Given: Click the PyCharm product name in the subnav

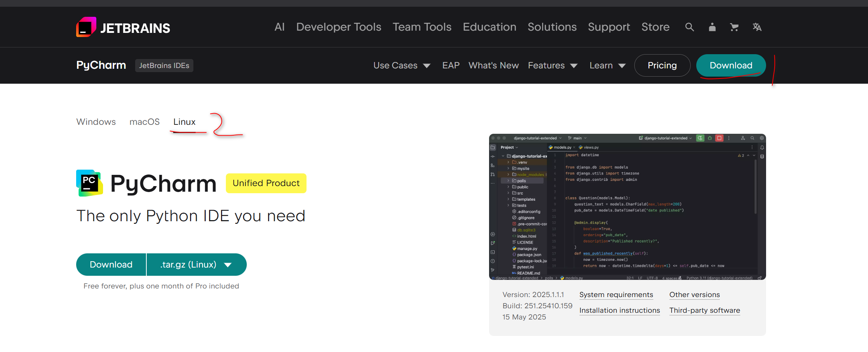Looking at the screenshot, I should 101,65.
